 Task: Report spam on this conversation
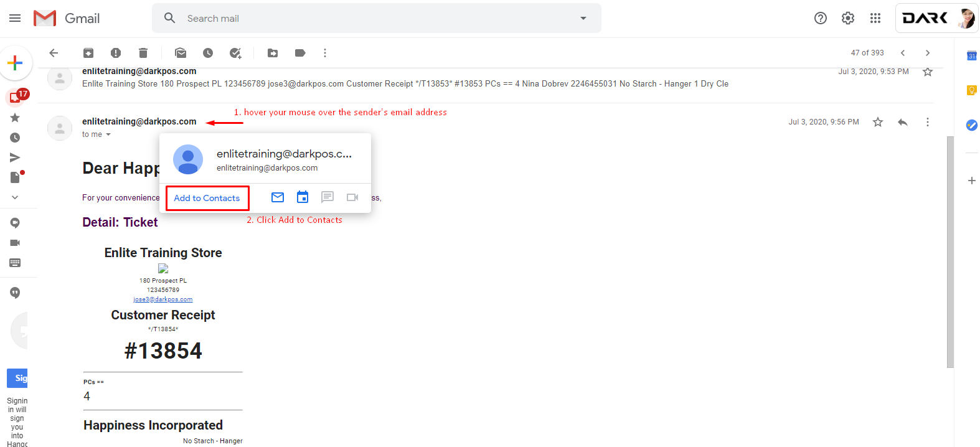click(x=116, y=53)
